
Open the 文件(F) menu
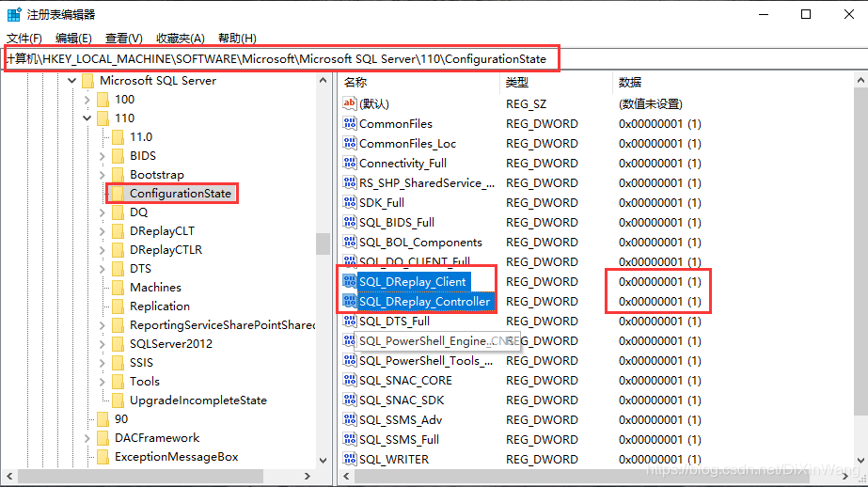pos(24,39)
